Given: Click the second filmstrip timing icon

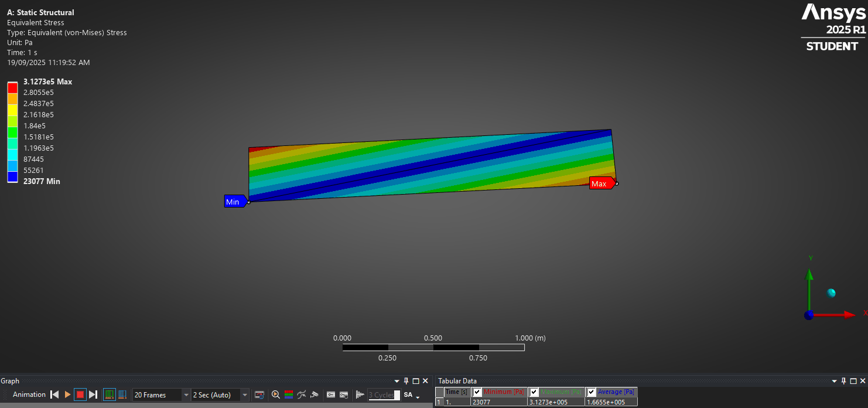Looking at the screenshot, I should point(344,395).
